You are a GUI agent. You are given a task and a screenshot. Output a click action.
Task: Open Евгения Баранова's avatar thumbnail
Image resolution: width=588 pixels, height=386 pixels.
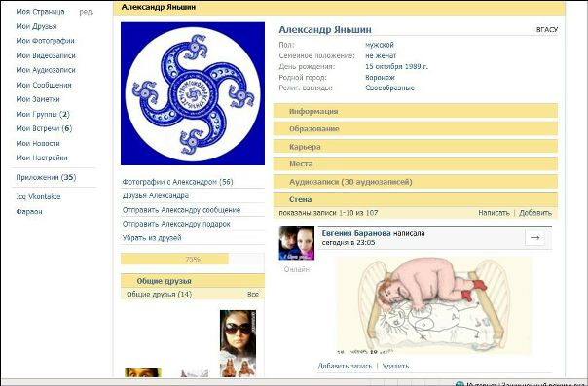(x=296, y=243)
